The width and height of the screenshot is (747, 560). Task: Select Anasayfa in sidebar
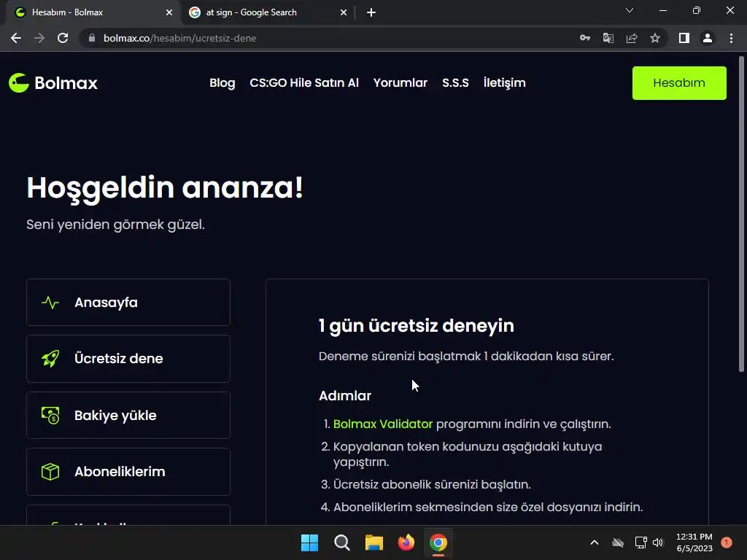click(128, 303)
